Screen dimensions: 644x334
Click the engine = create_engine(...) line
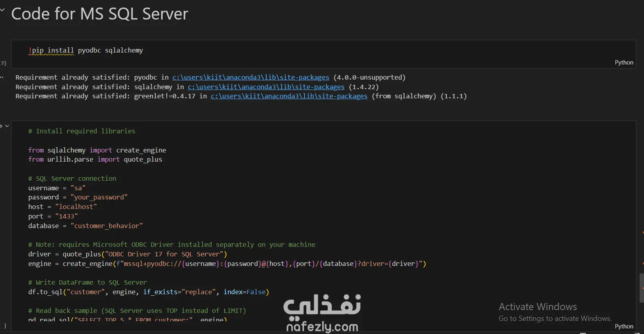pyautogui.click(x=227, y=264)
